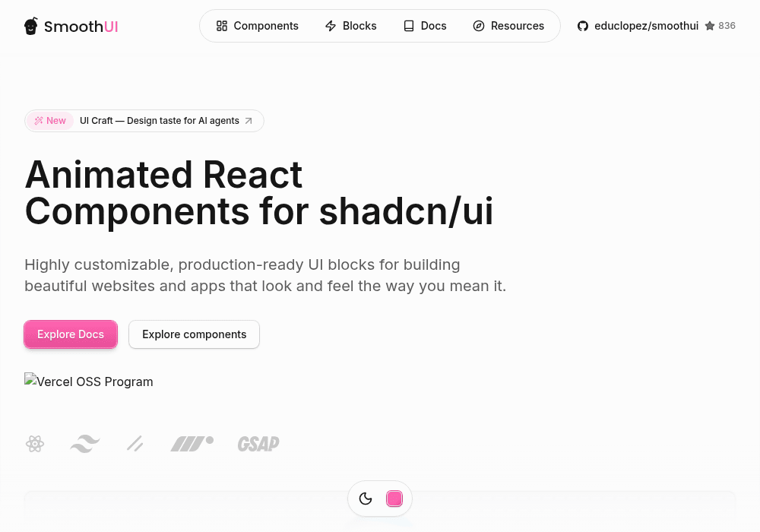
Task: Click the GSAP logo
Action: pyautogui.click(x=258, y=444)
